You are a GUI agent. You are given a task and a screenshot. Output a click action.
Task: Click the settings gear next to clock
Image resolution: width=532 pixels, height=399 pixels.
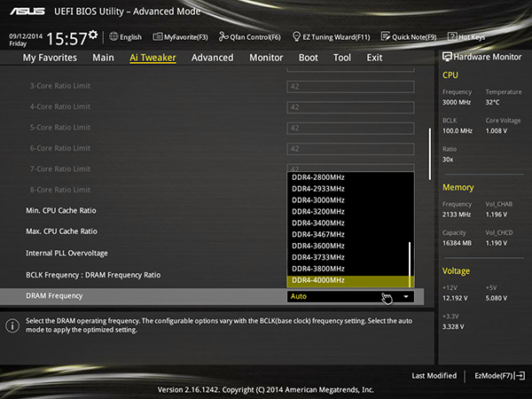(93, 35)
